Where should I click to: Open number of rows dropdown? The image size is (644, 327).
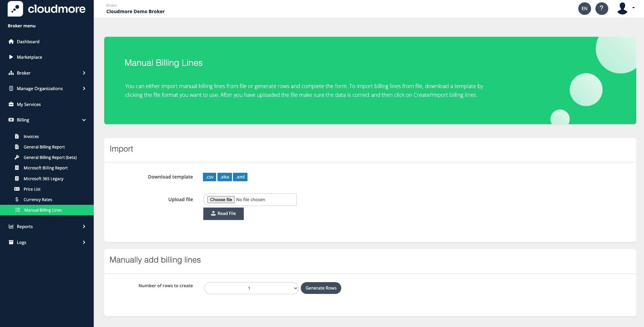coord(251,288)
